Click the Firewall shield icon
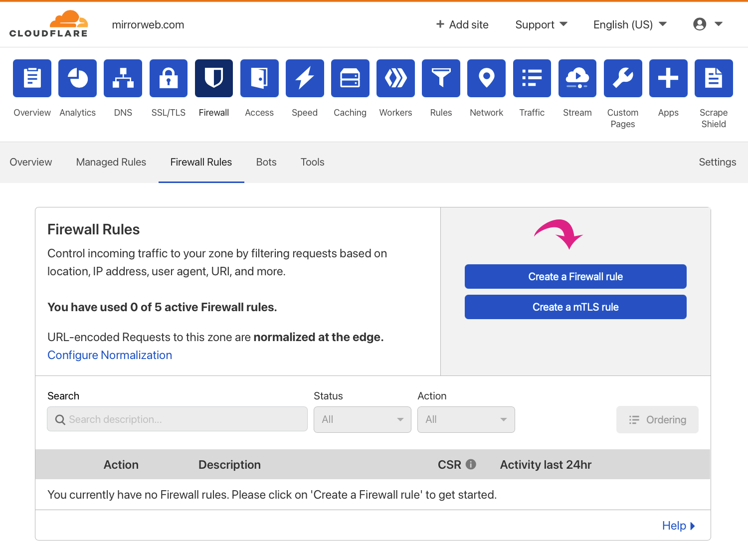748x560 pixels. 213,78
